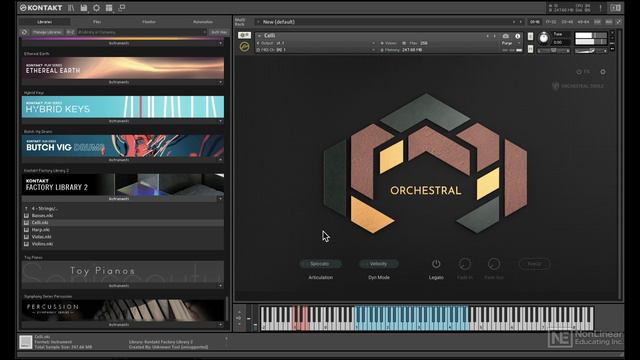Screen dimensions: 640x360
Task: Expand the Ethereal Earth Instruments arrow
Action: [220, 82]
